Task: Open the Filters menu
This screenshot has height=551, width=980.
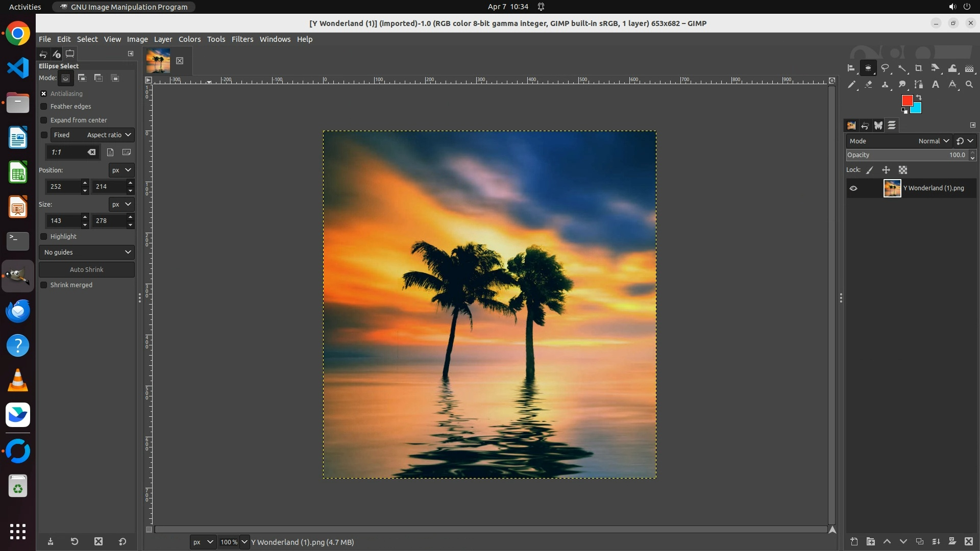Action: click(242, 39)
